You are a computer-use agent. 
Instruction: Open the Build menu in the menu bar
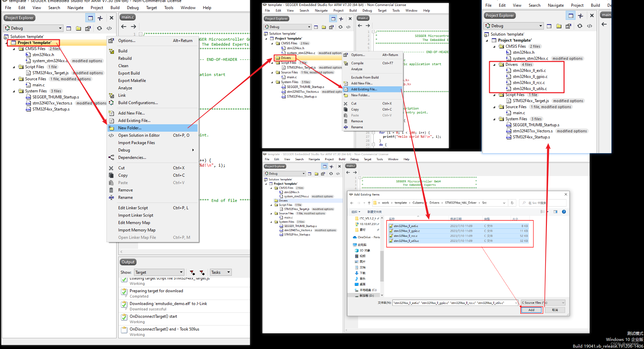point(115,7)
